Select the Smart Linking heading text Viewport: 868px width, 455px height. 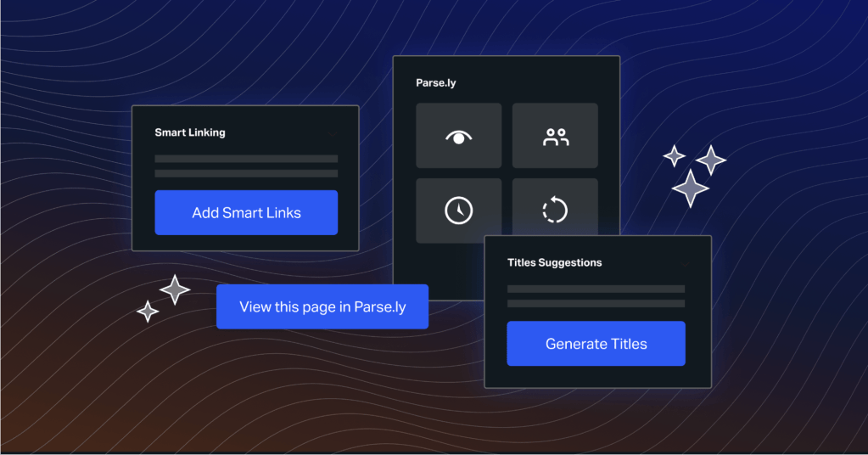pos(190,132)
